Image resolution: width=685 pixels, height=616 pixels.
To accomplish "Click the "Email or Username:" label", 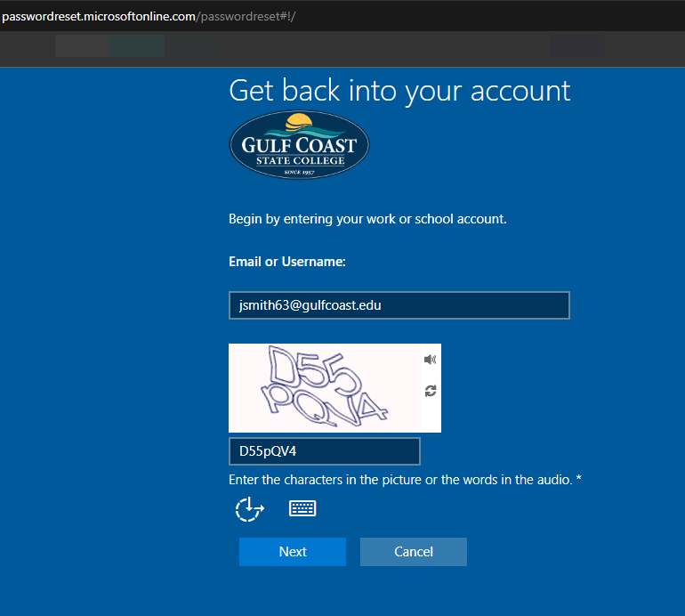I will 287,262.
